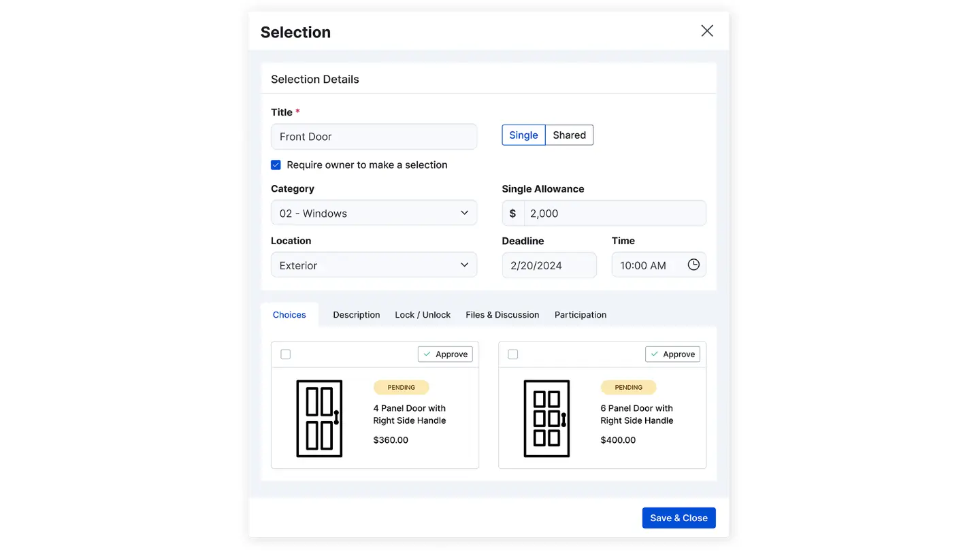Open the Lock / Unlock tab
Image resolution: width=980 pixels, height=551 pixels.
(x=423, y=315)
